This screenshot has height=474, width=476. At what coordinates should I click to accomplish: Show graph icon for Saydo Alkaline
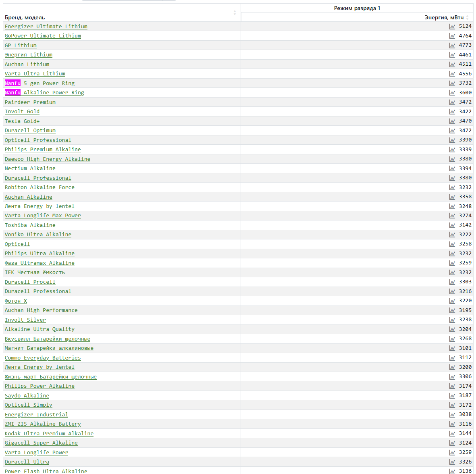point(452,396)
